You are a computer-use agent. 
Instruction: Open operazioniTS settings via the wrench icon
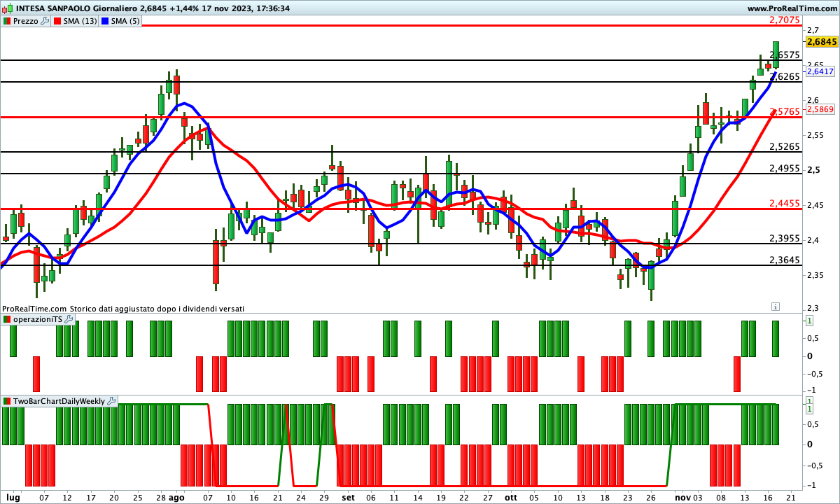pos(68,319)
